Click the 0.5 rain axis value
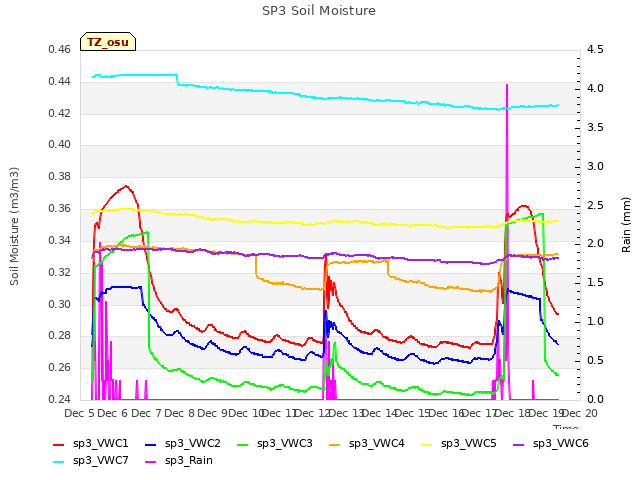640x480 pixels. tap(595, 360)
